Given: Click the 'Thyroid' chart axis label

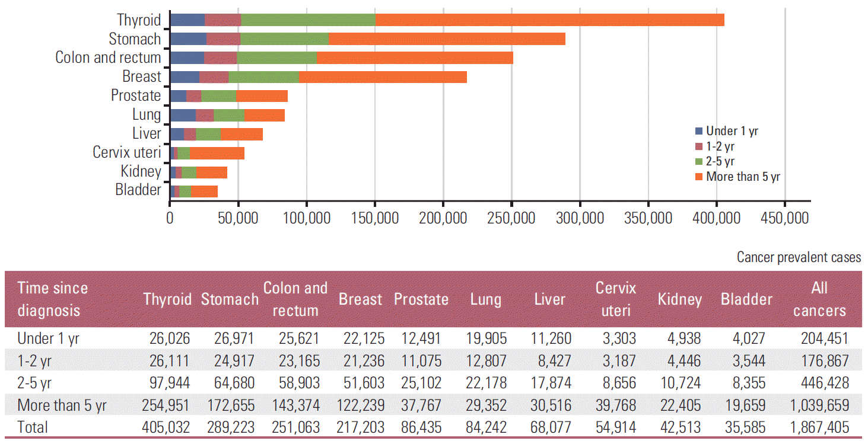Looking at the screenshot, I should 139,20.
